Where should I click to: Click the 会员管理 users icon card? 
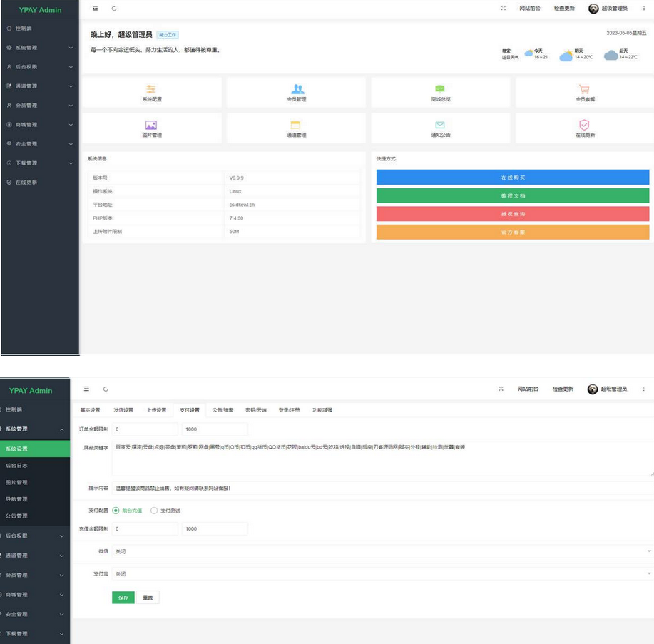coord(297,89)
